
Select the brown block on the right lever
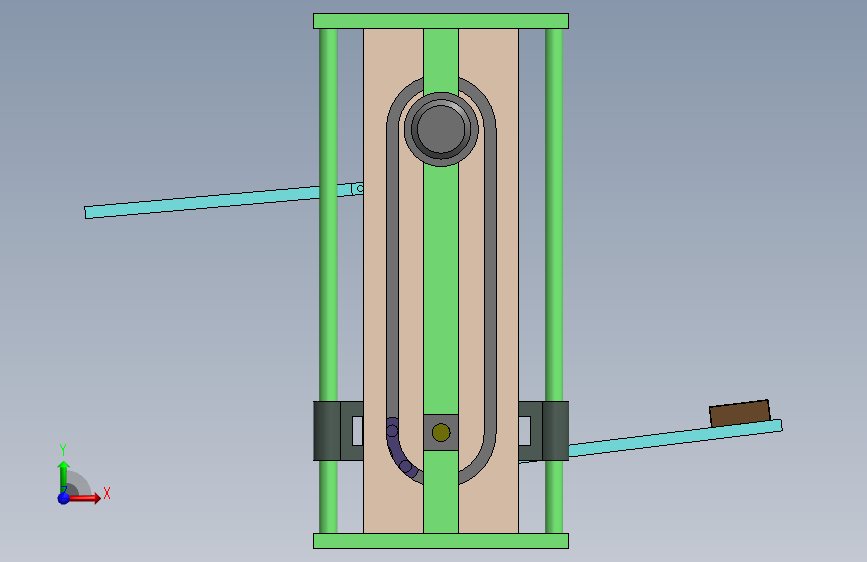coord(740,413)
